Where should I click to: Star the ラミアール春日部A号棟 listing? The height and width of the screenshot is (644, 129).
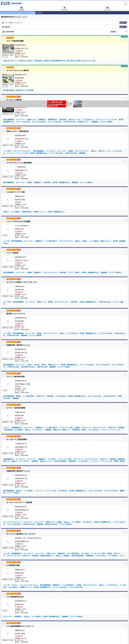point(125,375)
